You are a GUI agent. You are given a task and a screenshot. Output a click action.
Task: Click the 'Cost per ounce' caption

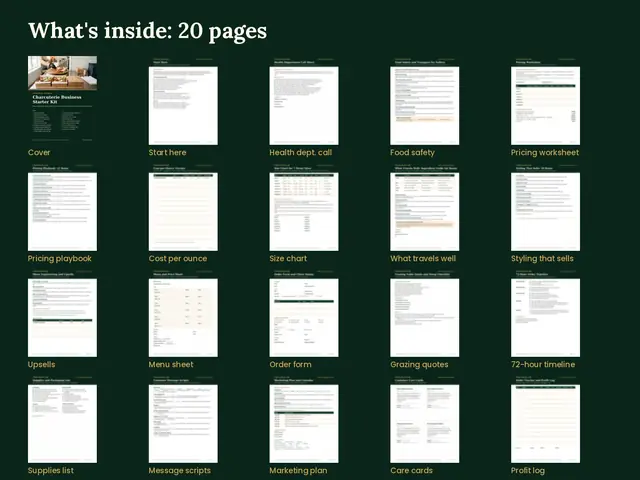coord(178,259)
